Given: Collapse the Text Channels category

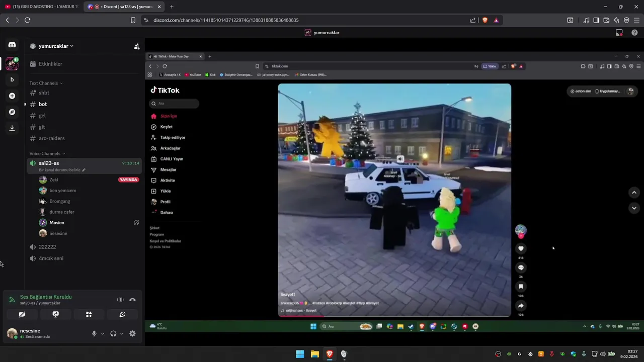Looking at the screenshot, I should click(x=46, y=83).
